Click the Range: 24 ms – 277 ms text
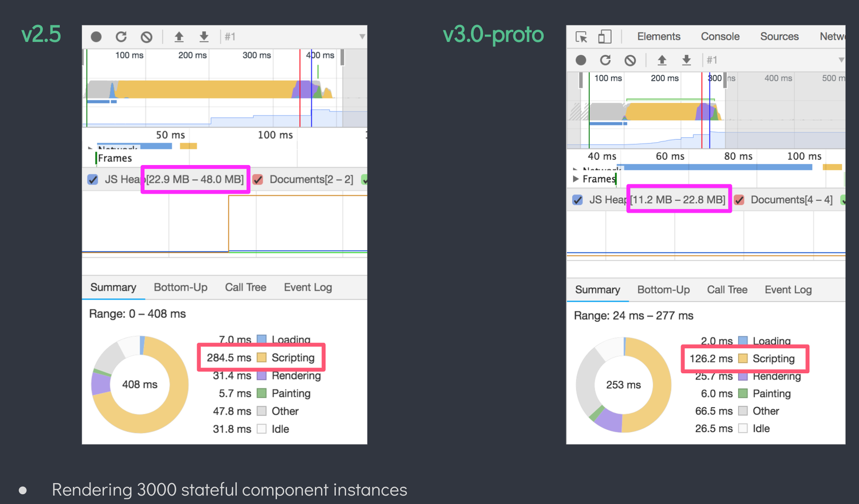 [x=634, y=316]
